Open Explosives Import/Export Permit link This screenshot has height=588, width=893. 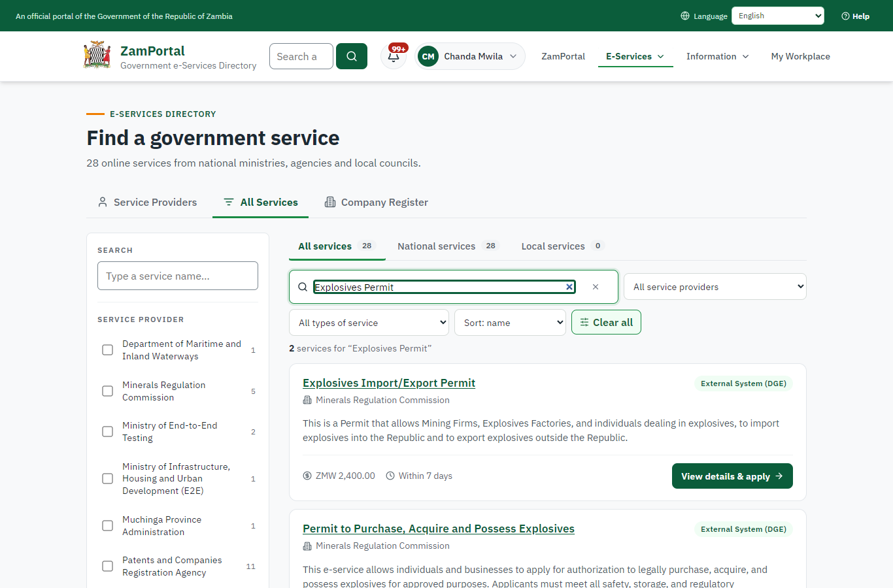(x=389, y=383)
